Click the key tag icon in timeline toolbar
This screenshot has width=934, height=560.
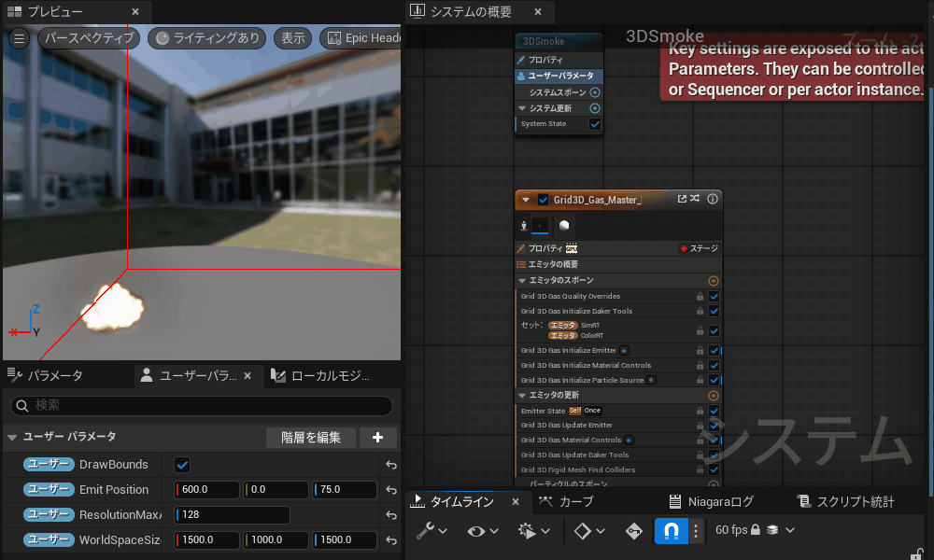[x=634, y=531]
